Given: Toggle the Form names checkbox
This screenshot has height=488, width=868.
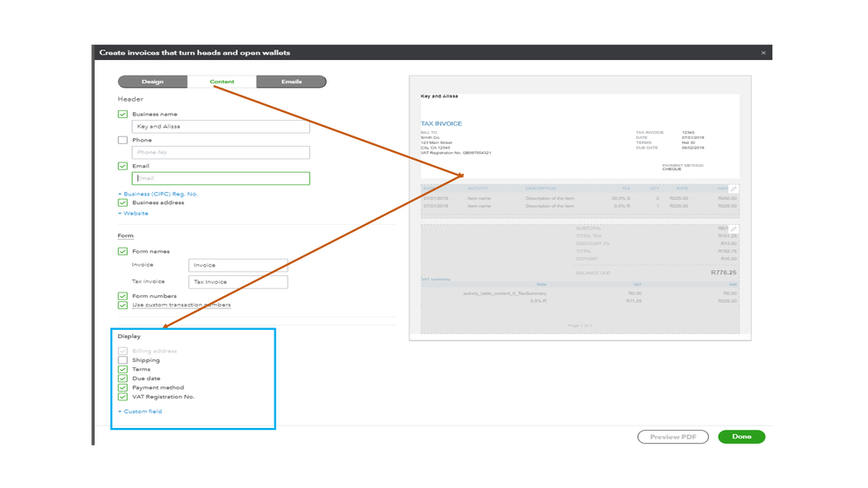Looking at the screenshot, I should coord(123,251).
